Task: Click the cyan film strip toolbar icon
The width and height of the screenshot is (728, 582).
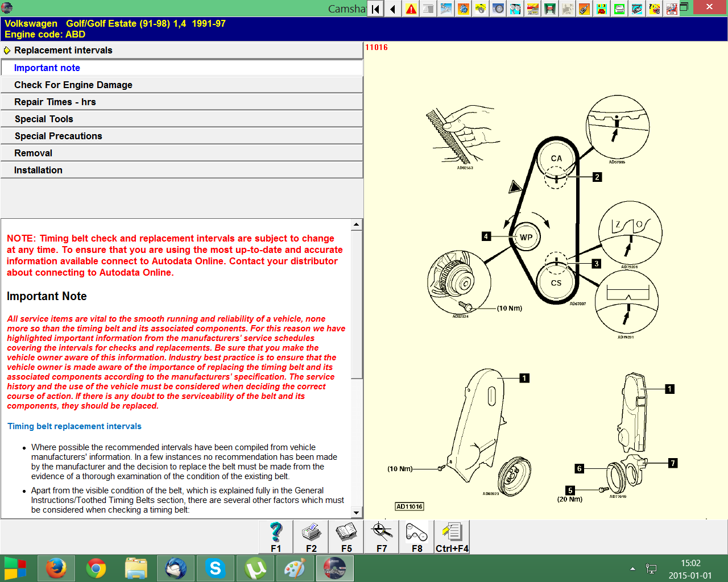Action: (637, 9)
